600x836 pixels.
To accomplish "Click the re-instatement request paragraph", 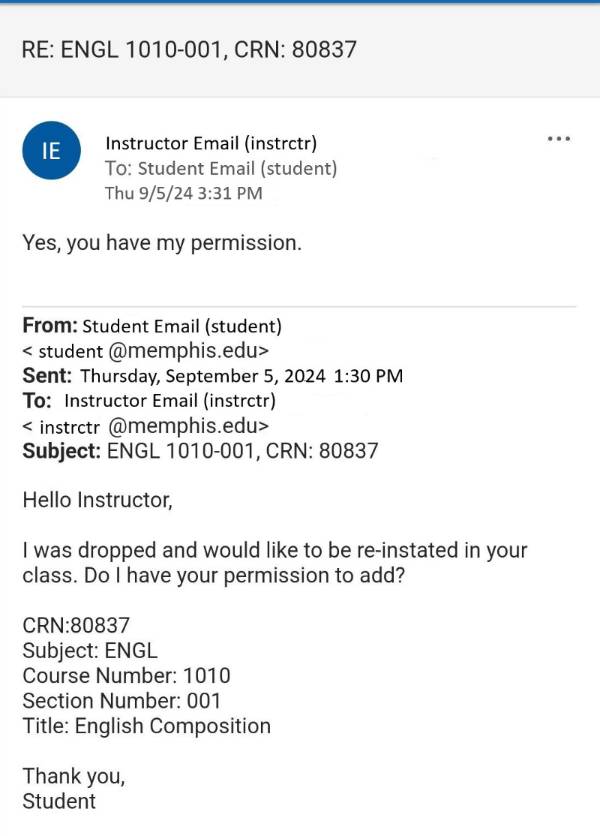I will [276, 563].
